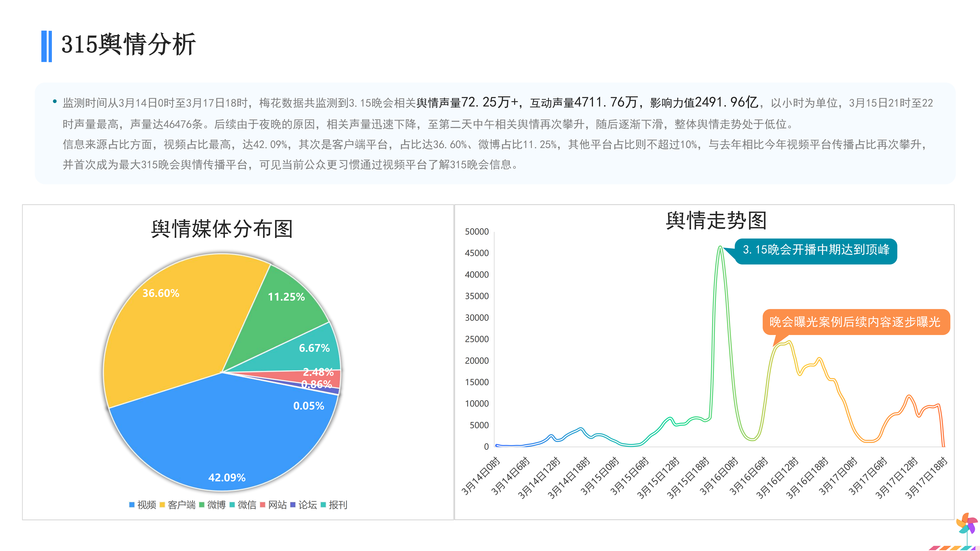The width and height of the screenshot is (980, 551).
Task: Click the purple 论坛 legend swatch
Action: 292,505
